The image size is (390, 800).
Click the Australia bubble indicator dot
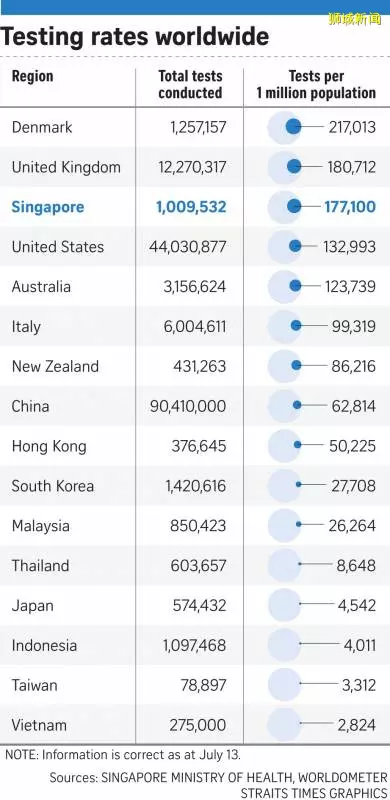pyautogui.click(x=295, y=286)
